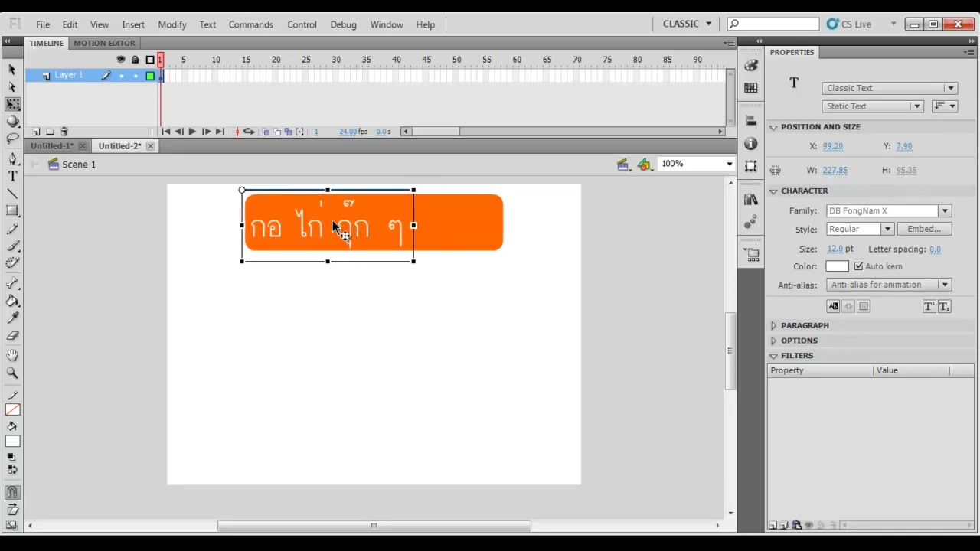Select the Lasso tool
This screenshot has height=551, width=980.
click(12, 139)
